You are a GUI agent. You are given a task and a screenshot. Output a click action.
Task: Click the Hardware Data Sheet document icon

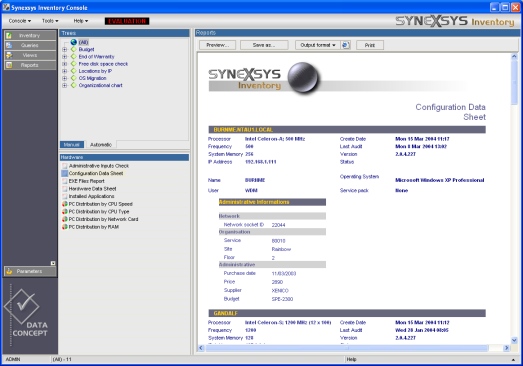click(65, 189)
